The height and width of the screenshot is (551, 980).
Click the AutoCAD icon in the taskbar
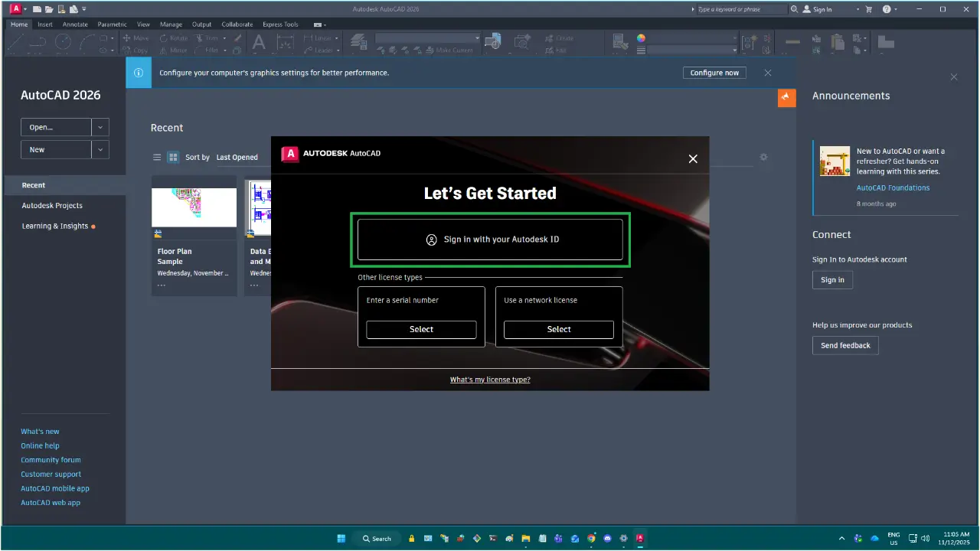[640, 539]
